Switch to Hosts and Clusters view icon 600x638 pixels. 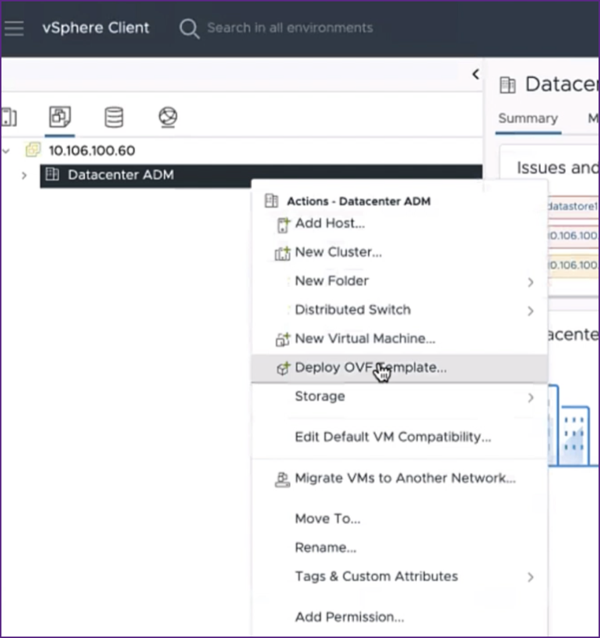click(9, 117)
